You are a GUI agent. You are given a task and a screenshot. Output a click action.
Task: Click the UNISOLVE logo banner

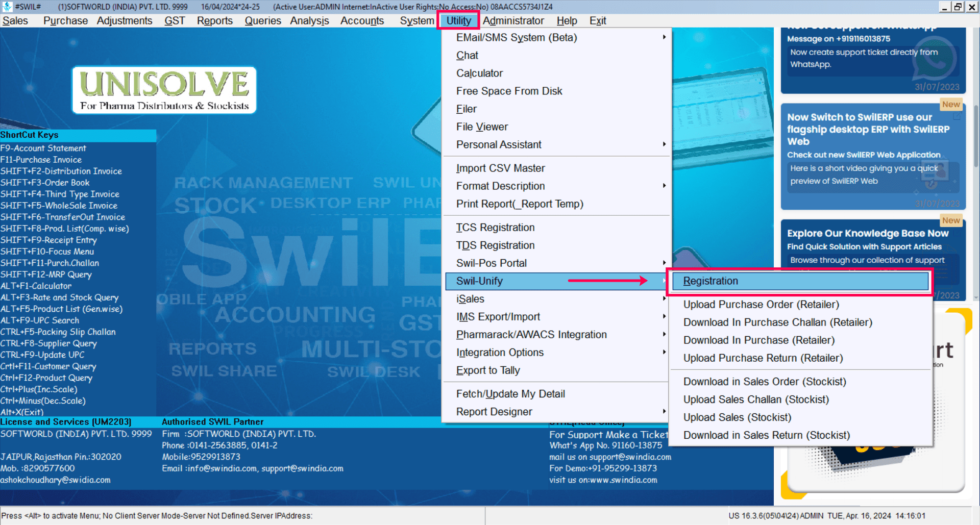click(x=164, y=90)
